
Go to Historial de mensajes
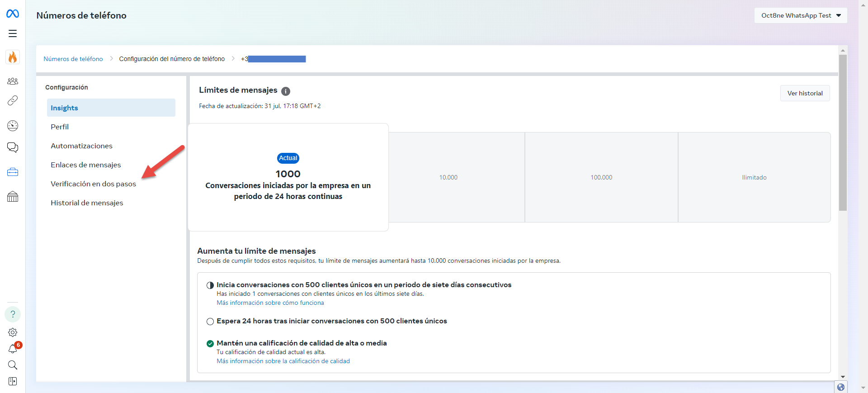pos(87,203)
